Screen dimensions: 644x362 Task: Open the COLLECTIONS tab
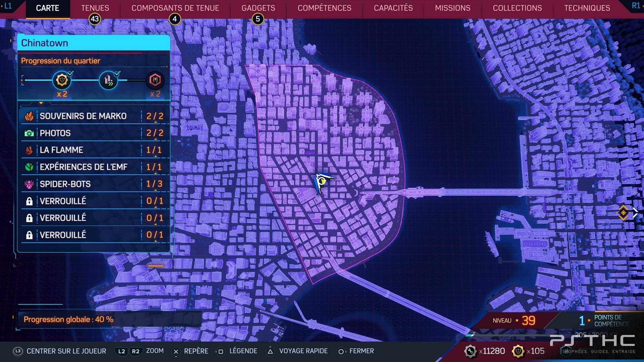tap(517, 8)
